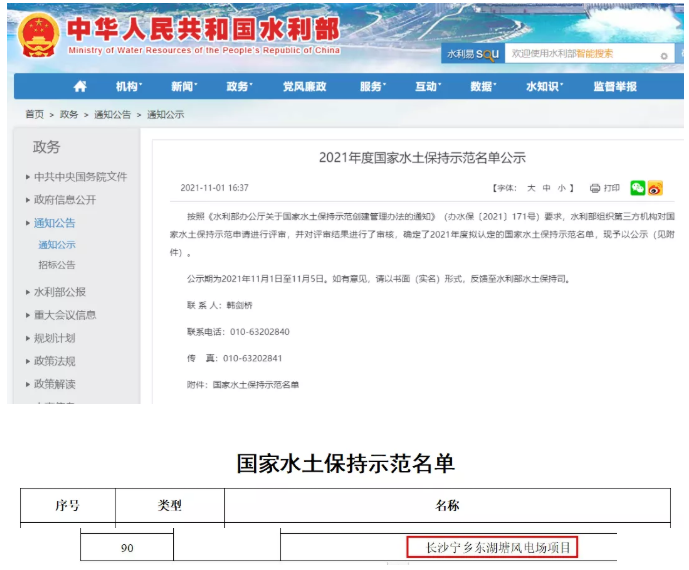Open 政策解读 in the sidebar
This screenshot has height=570, width=689.
tap(54, 384)
